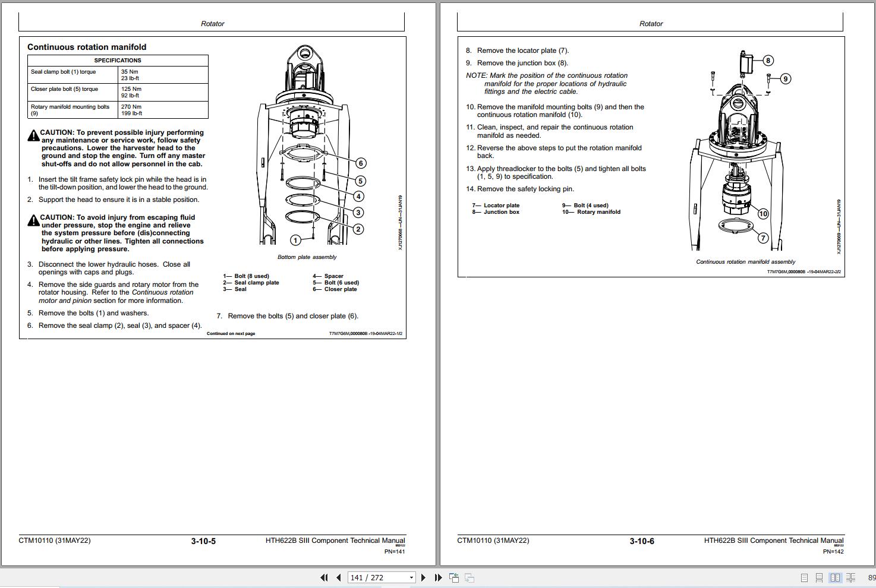Go to the previous page
876x588 pixels.
tap(338, 577)
